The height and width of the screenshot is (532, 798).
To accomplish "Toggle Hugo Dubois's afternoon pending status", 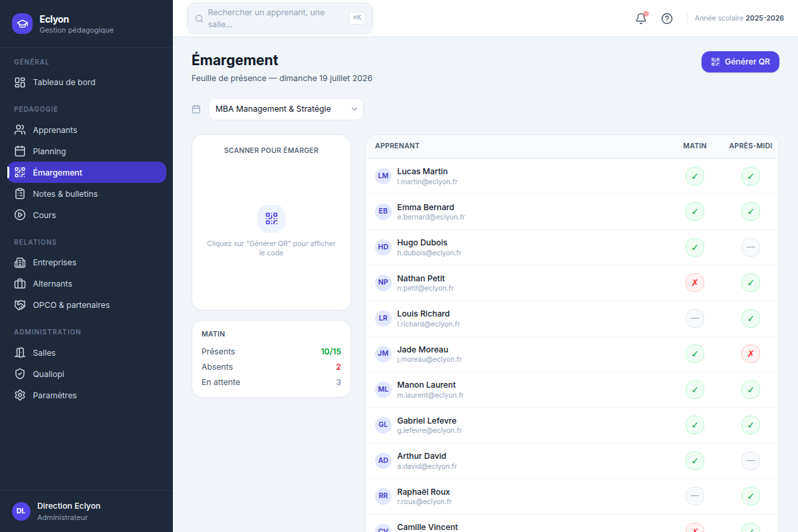I will 751,247.
